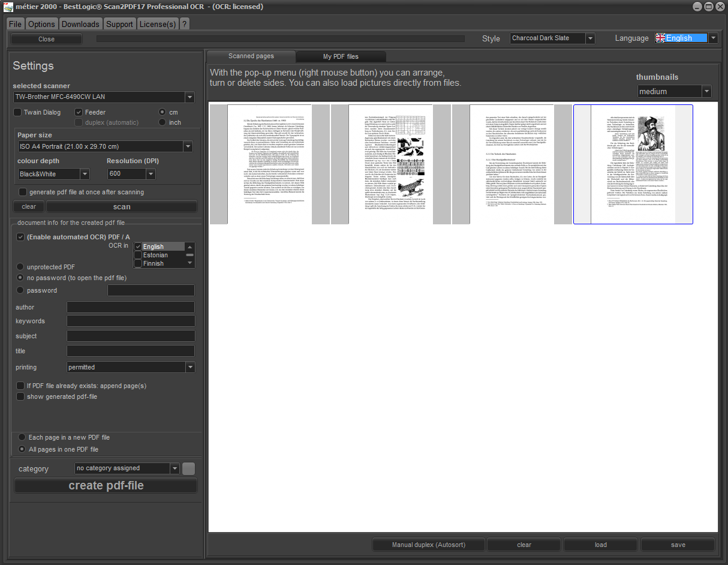Open the '?' help menu

(184, 24)
